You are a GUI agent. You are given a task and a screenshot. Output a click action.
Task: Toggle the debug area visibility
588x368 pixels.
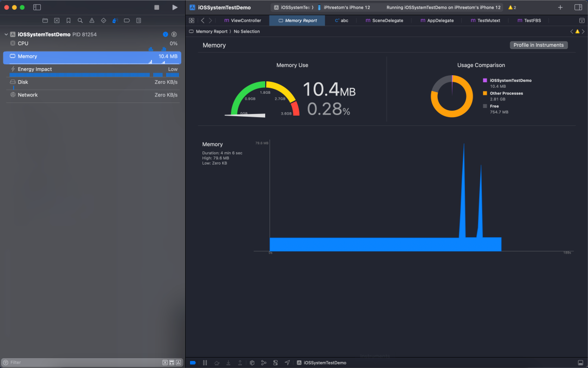(x=580, y=363)
